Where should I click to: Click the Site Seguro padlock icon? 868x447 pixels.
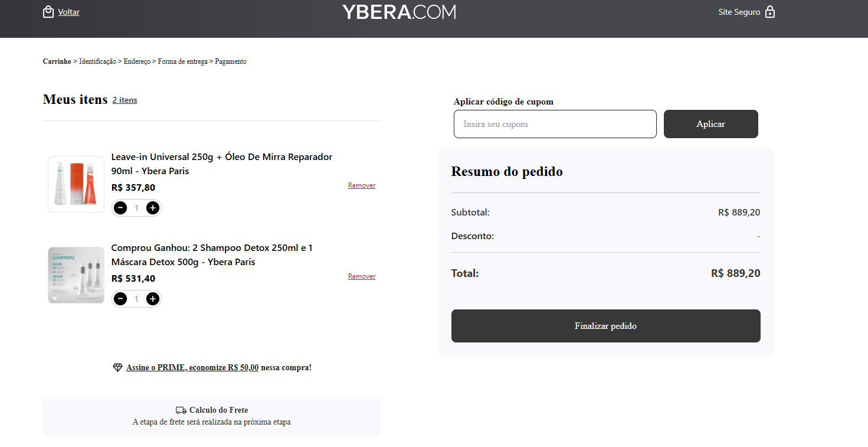[770, 12]
